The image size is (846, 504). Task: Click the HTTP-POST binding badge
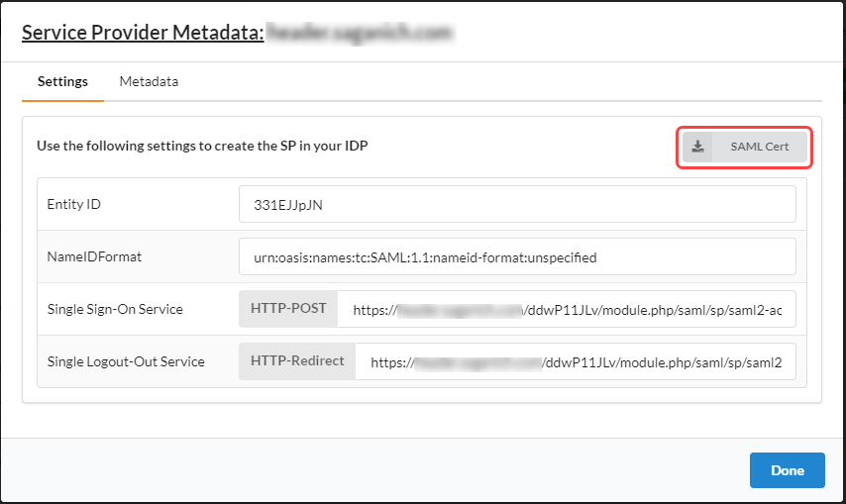click(x=288, y=309)
